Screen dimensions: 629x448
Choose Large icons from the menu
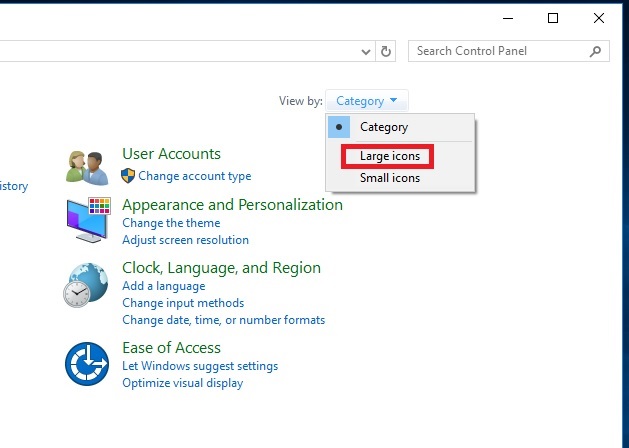coord(388,156)
